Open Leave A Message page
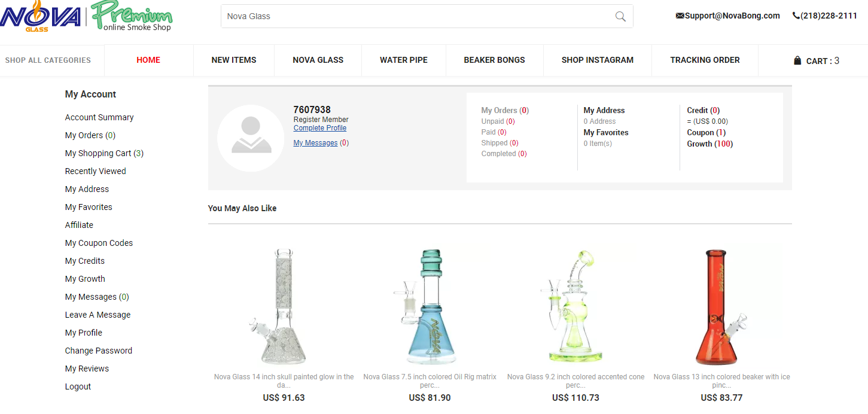 click(98, 315)
